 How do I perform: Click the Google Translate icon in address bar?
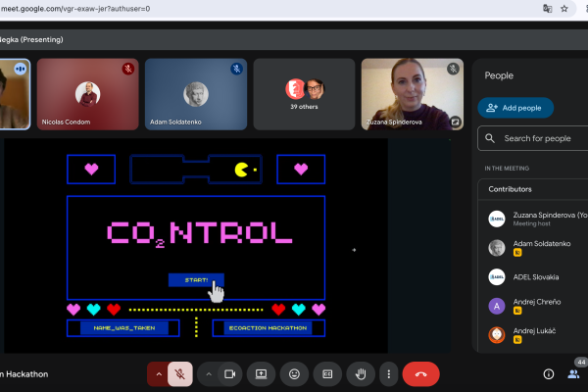coord(547,8)
